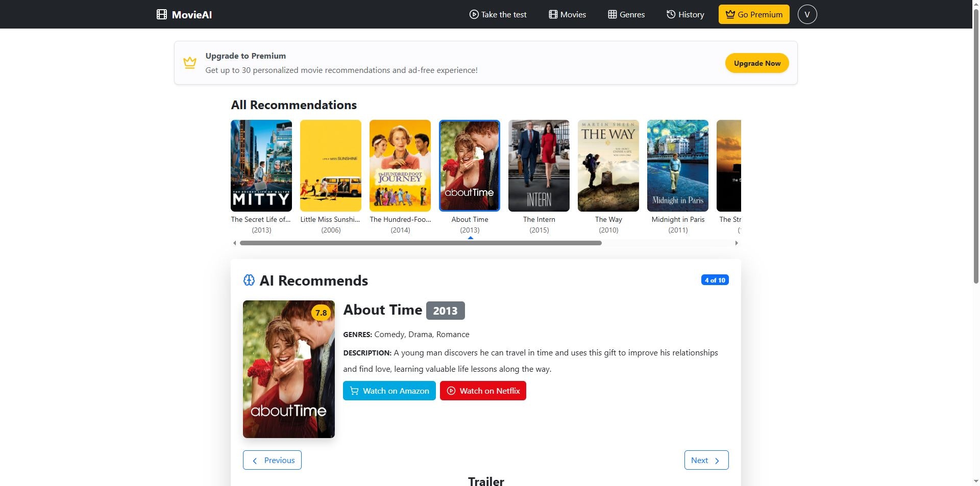
Task: Select The Secret Life of Walter Mitty poster
Action: (261, 166)
